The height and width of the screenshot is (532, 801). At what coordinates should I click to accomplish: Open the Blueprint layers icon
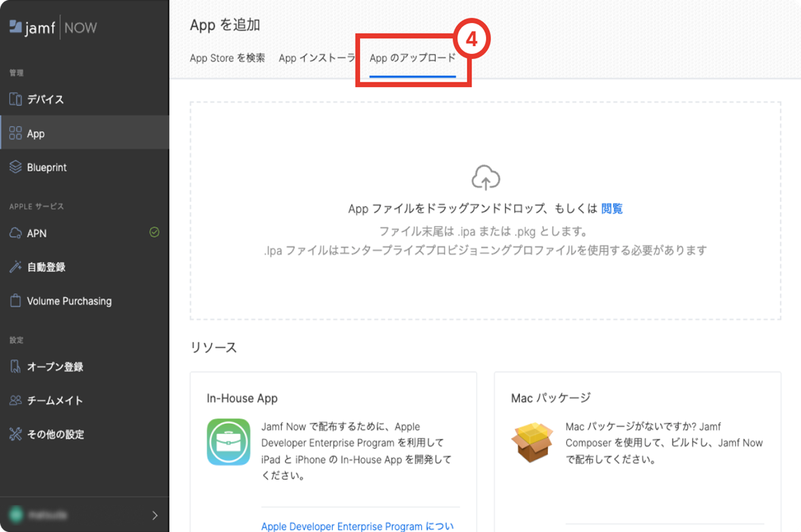click(16, 167)
